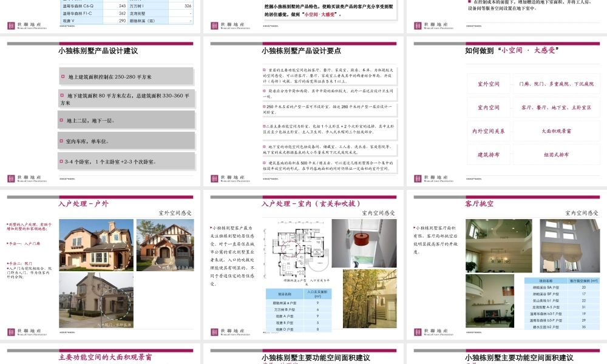Select the 入户处理－户外 slide title
Screen dimensions: 607x364
(x=83, y=204)
